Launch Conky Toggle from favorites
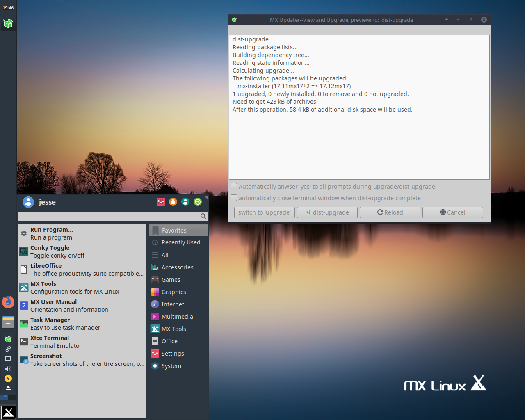Screen dimensions: 525x420 tap(82, 251)
